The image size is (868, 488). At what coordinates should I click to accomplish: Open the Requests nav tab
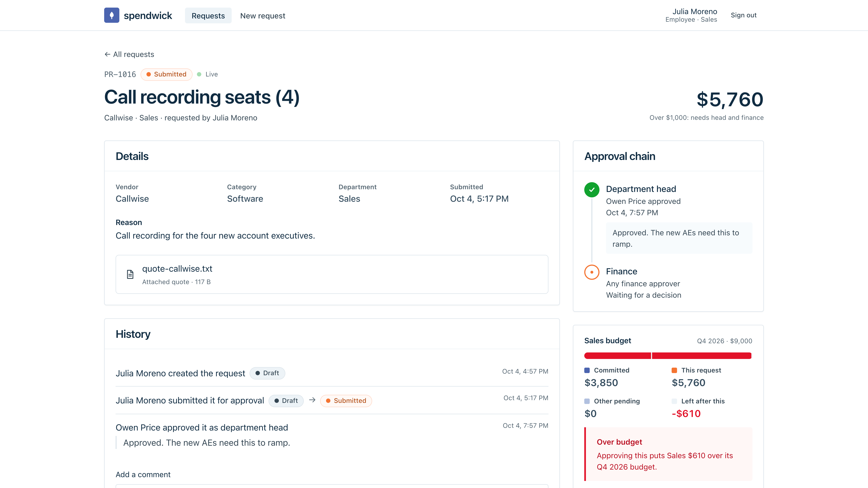[208, 16]
